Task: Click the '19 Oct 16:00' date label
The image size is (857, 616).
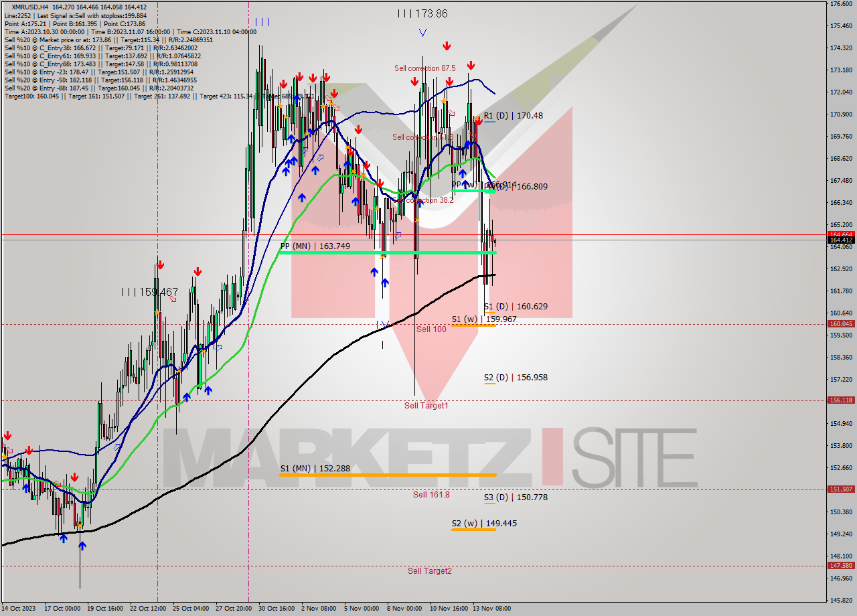Action: (x=106, y=609)
